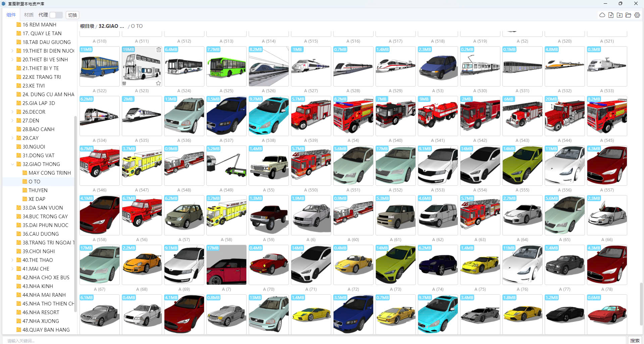
Task: Delete the double-decker bus with trash icon
Action: pos(158,50)
